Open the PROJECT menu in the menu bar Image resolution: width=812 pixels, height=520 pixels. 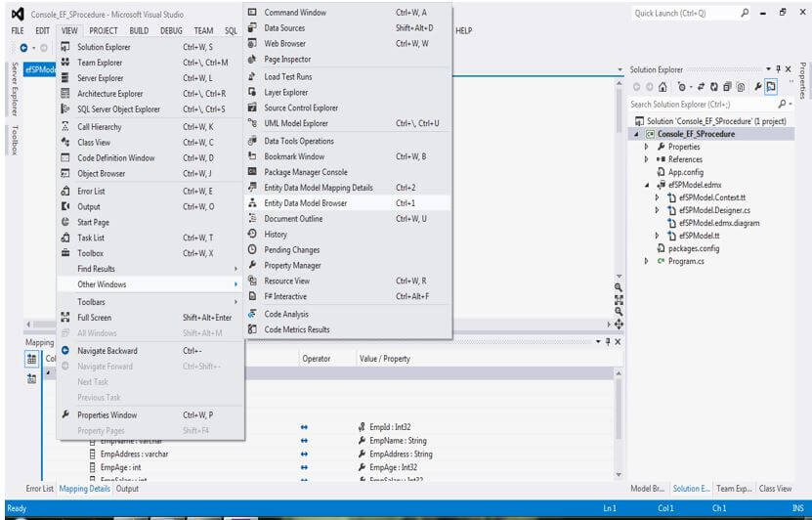click(x=103, y=30)
